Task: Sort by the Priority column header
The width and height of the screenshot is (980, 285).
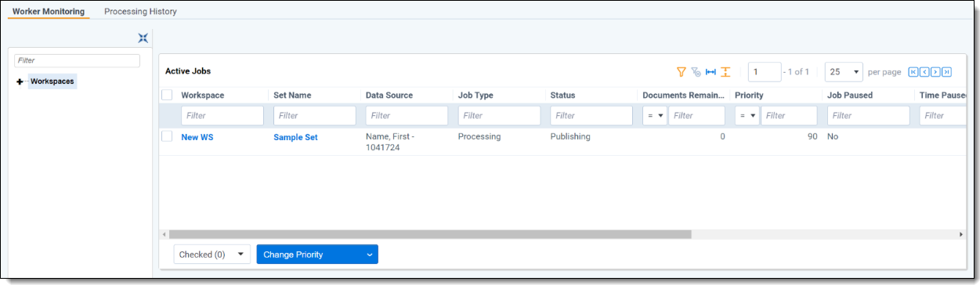Action: tap(749, 96)
